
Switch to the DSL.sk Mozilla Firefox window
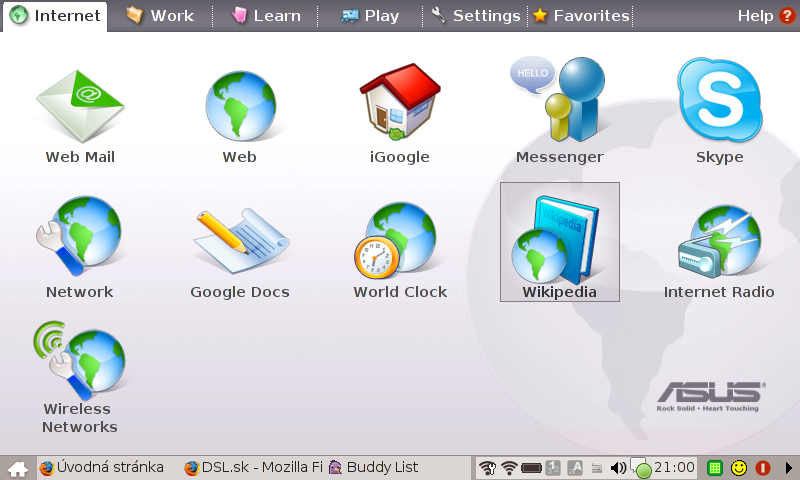tap(254, 467)
